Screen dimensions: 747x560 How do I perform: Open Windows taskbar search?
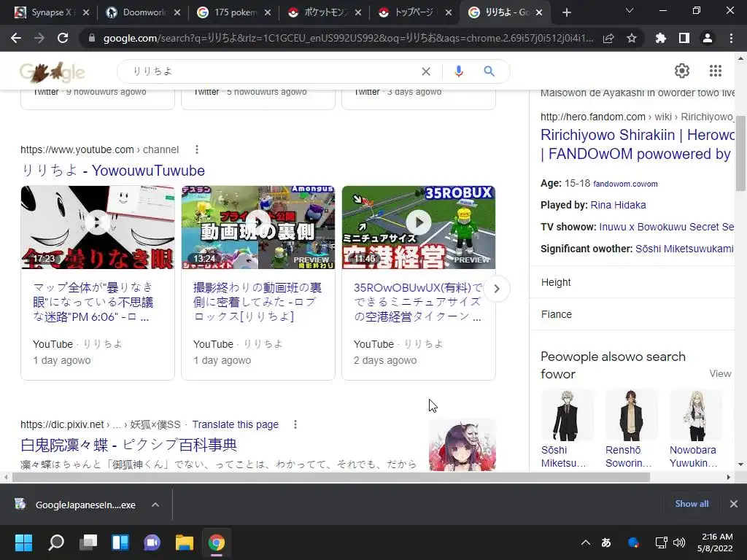click(55, 542)
